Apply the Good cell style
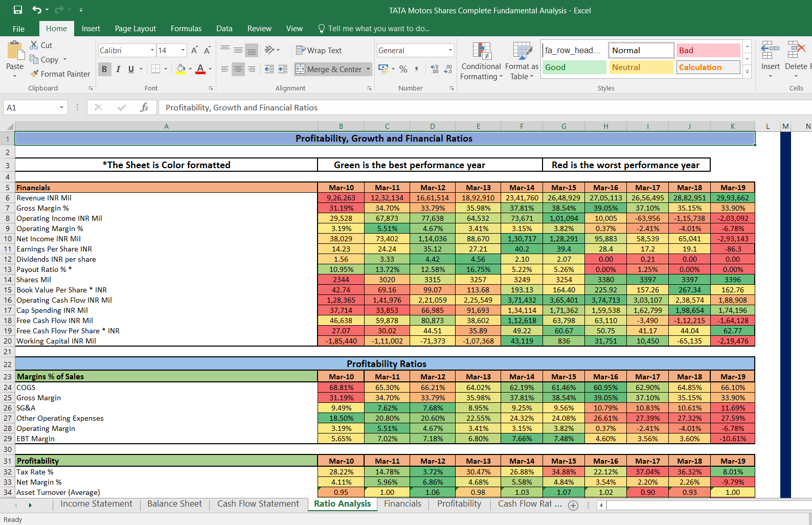This screenshot has height=525, width=812. point(574,67)
